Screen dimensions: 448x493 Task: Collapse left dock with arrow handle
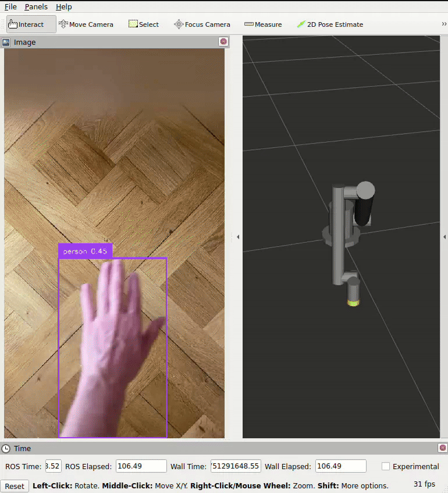pos(238,237)
